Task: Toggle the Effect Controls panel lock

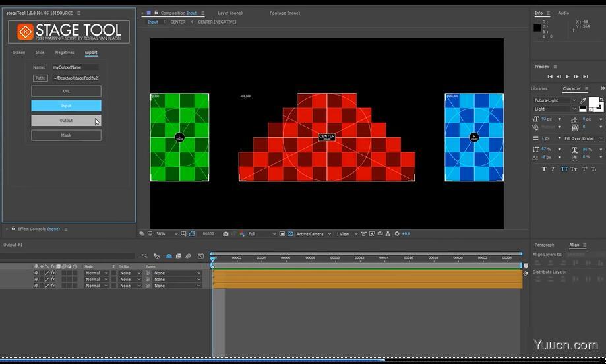Action: (13, 229)
